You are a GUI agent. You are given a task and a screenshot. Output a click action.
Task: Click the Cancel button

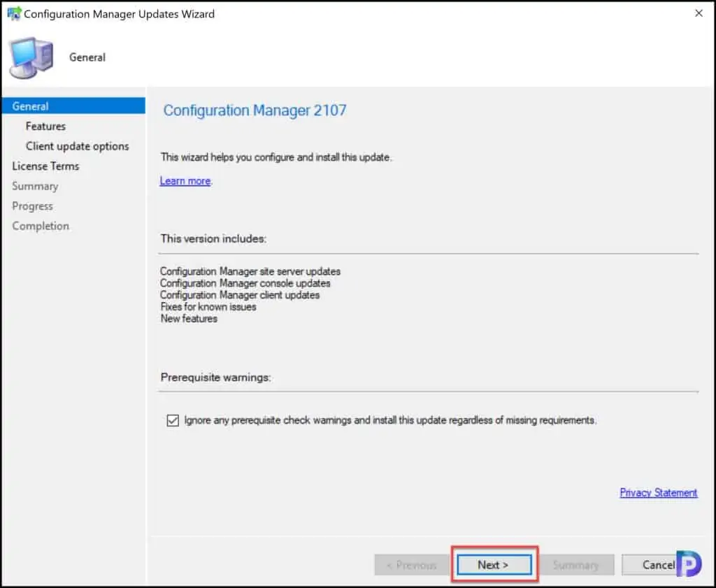[x=657, y=565]
